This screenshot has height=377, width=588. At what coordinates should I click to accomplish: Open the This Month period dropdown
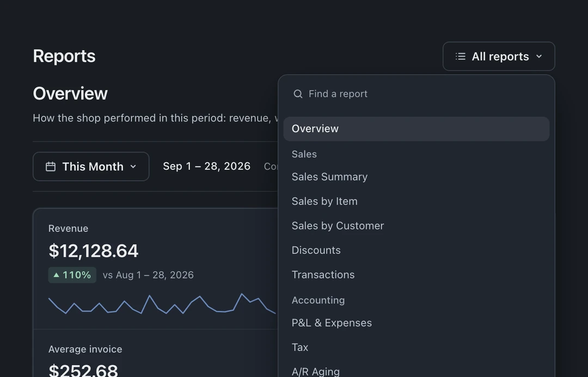[x=91, y=166]
